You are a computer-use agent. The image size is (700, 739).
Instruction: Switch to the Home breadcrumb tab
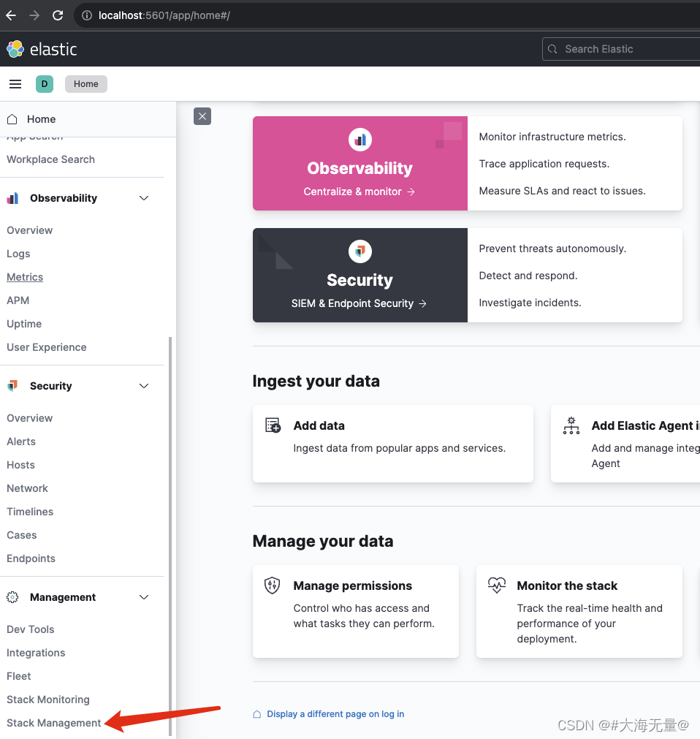pyautogui.click(x=85, y=83)
